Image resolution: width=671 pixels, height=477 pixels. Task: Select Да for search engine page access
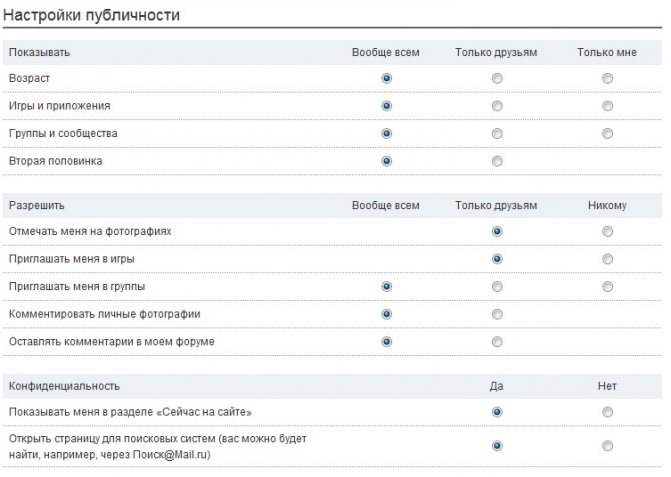click(x=497, y=446)
